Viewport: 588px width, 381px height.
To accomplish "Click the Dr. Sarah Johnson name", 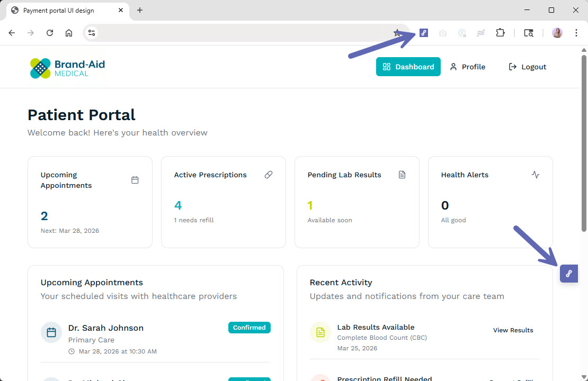I will (x=106, y=328).
